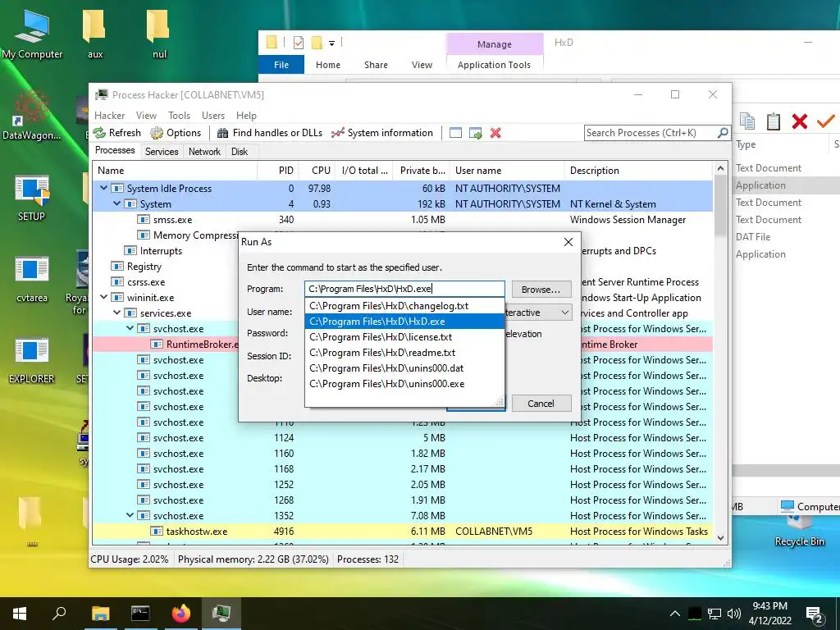Click the Search Processes input box
840x630 pixels.
(650, 133)
